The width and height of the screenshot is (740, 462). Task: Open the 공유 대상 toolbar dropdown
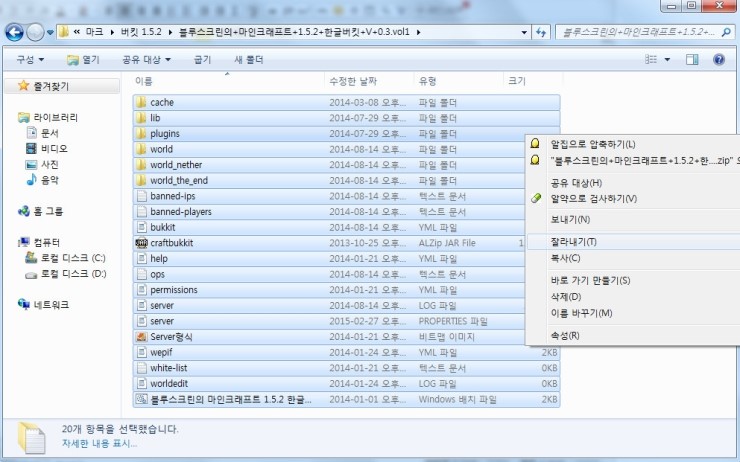pos(146,59)
